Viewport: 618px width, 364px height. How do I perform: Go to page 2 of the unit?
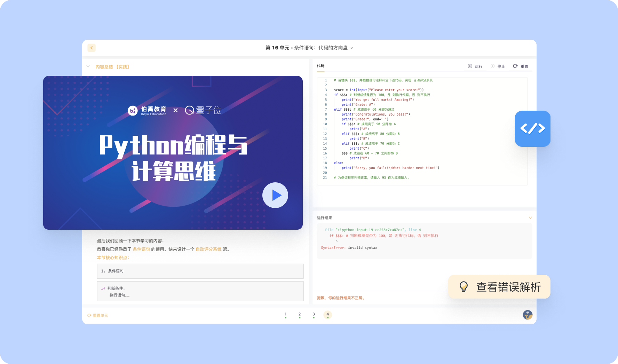pyautogui.click(x=300, y=315)
